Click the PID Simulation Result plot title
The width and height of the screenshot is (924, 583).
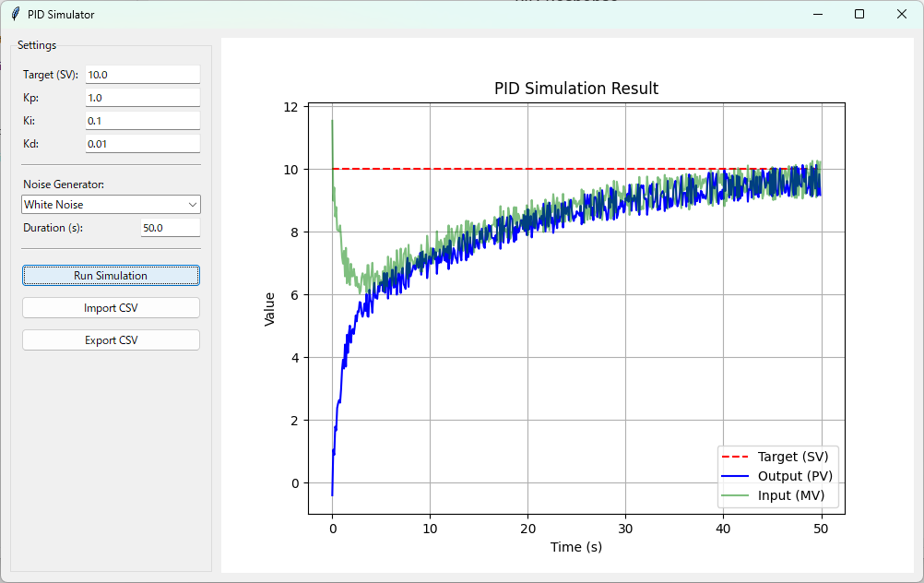pyautogui.click(x=576, y=89)
